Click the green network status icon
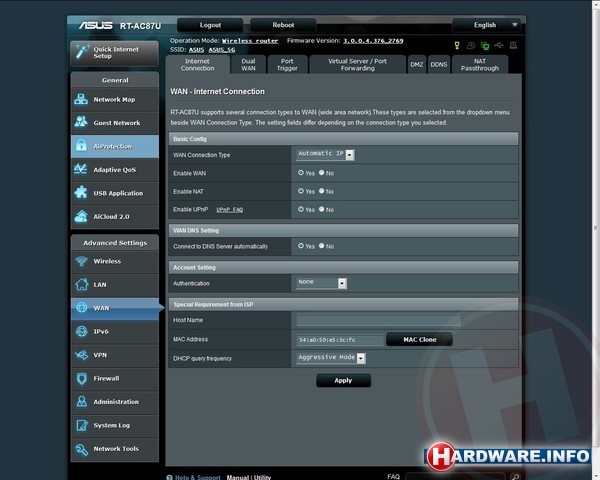600x480 pixels. click(x=485, y=46)
